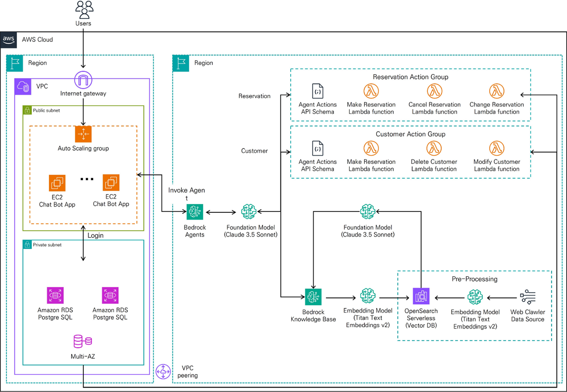Click the "Bedrock Agents" caption

tap(195, 231)
